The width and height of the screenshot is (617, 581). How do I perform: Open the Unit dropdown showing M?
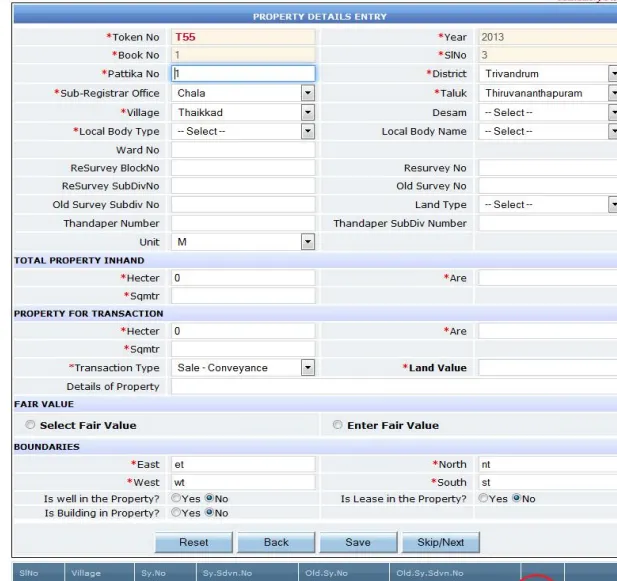[x=244, y=242]
